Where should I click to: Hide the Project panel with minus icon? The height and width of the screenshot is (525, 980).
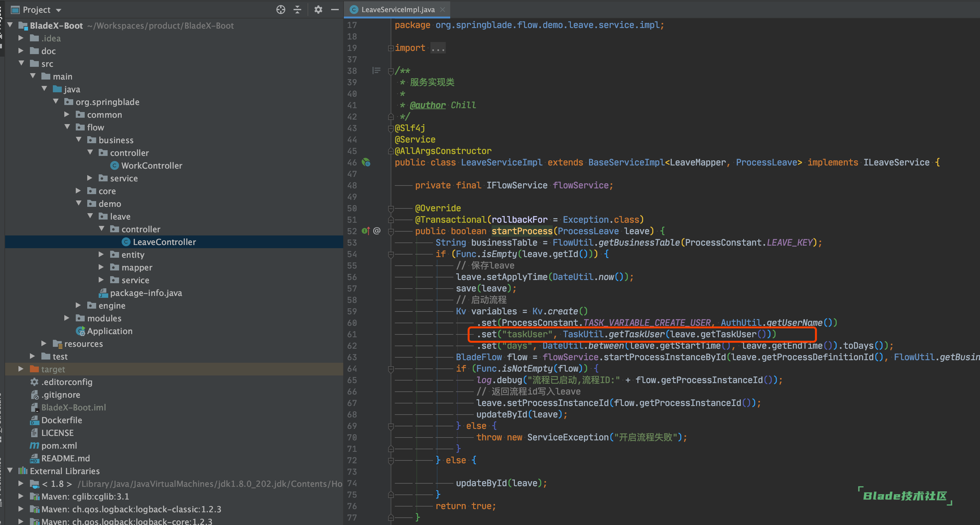(335, 10)
